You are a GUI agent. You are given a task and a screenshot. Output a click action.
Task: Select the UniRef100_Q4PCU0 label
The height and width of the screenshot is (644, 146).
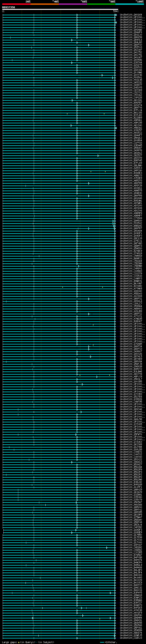(x=131, y=170)
